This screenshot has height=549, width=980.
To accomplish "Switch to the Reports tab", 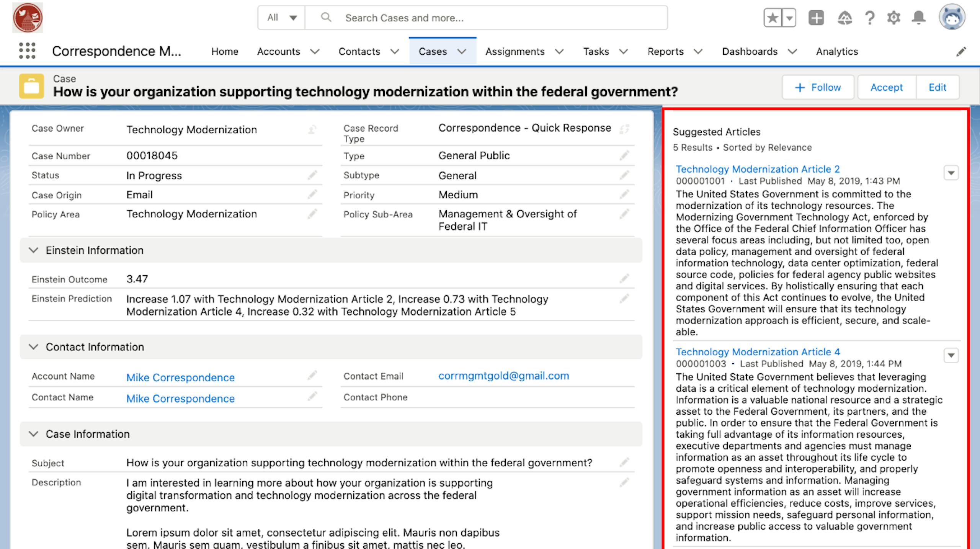I will (665, 51).
